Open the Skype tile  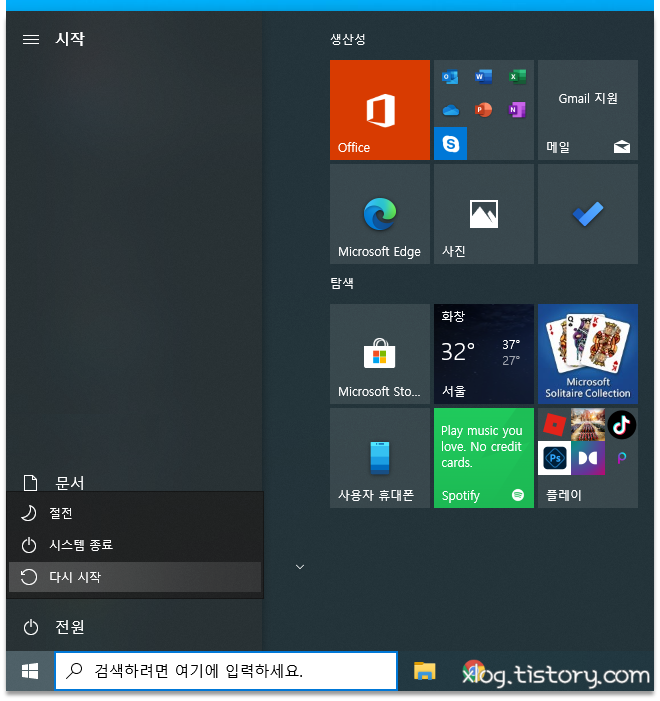pyautogui.click(x=450, y=144)
